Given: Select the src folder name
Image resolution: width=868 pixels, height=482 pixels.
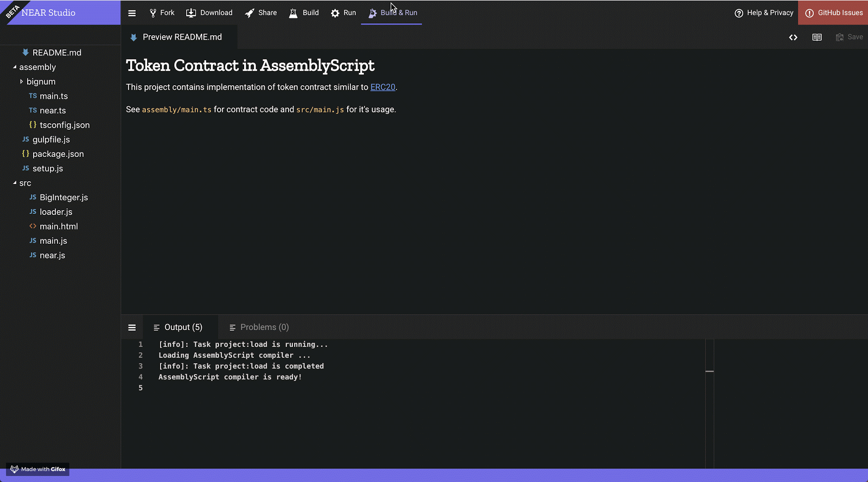Looking at the screenshot, I should 25,183.
